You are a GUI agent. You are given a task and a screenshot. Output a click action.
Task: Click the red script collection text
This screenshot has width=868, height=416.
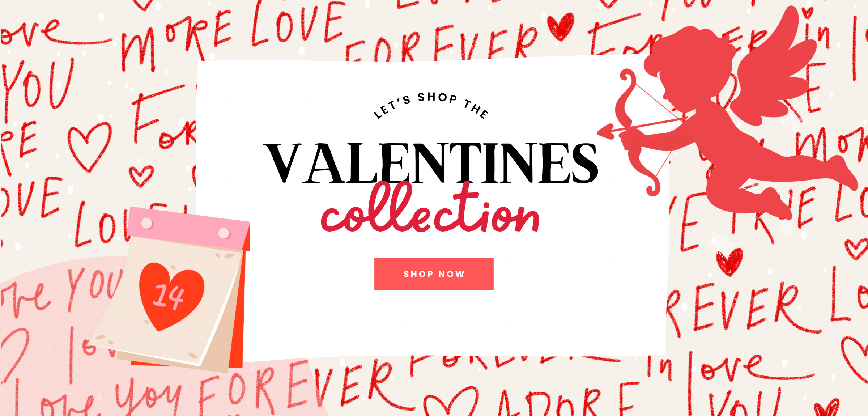pyautogui.click(x=430, y=208)
